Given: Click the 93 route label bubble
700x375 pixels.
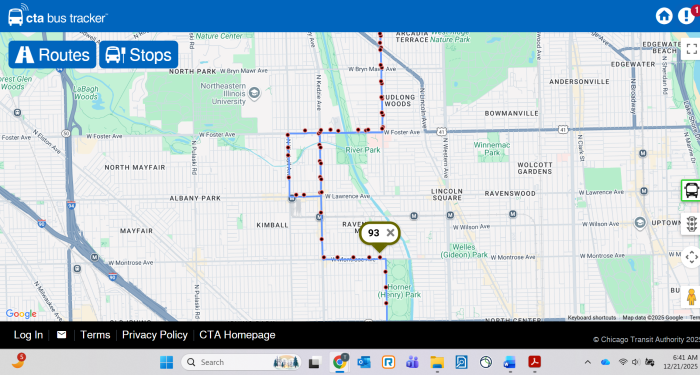Looking at the screenshot, I should (374, 233).
